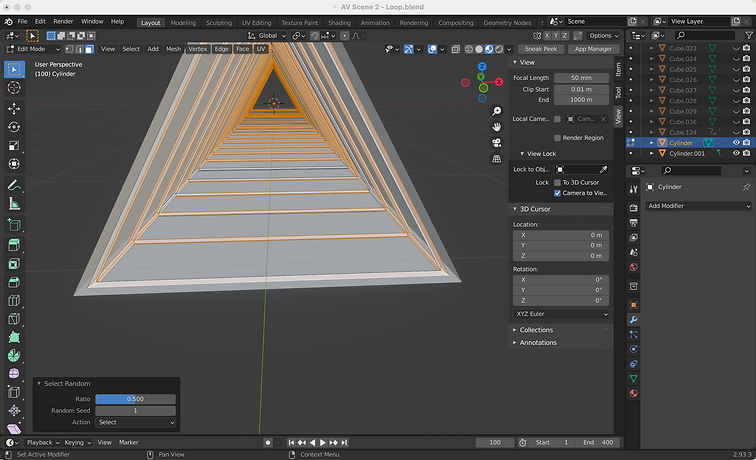Viewport: 756px width, 460px height.
Task: Select the Extrude Region tool
Action: [14, 245]
